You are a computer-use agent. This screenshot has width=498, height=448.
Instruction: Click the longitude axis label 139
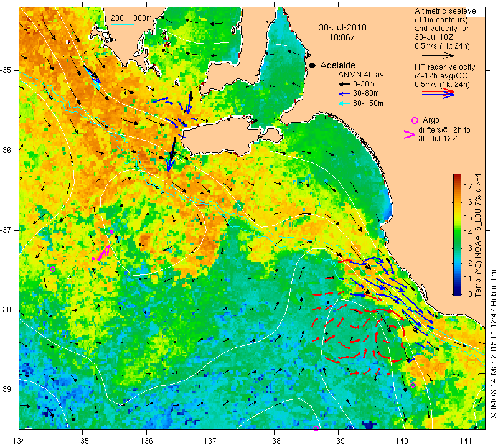pyautogui.click(x=338, y=441)
